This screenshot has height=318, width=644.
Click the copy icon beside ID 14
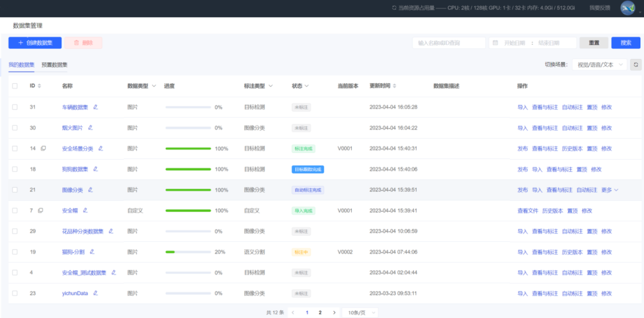coord(43,148)
